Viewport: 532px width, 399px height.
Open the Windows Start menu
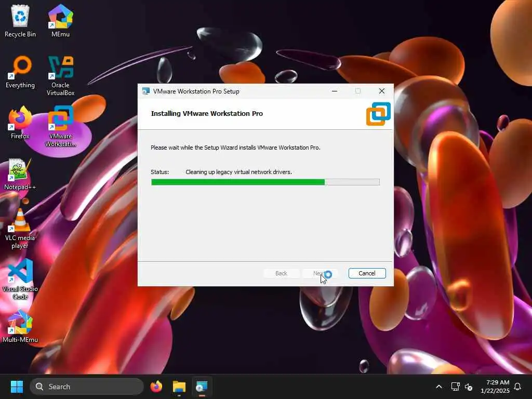coord(17,387)
